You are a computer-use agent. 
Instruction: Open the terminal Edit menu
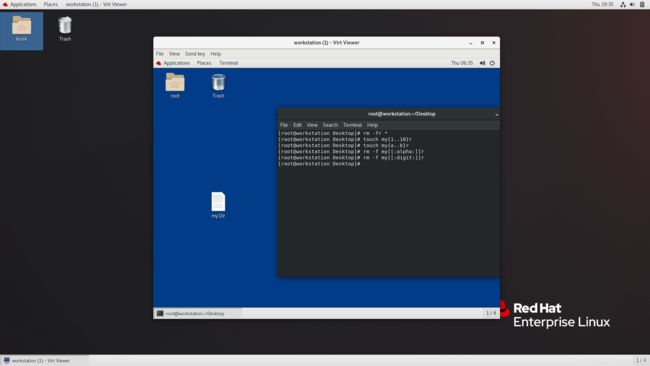297,125
